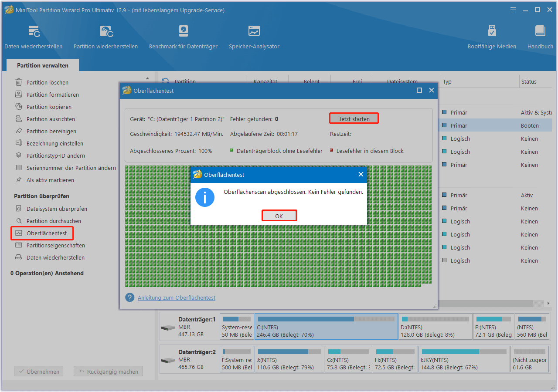558x392 pixels.
Task: Maximize the Oberflächentest dialog window
Action: [x=419, y=90]
